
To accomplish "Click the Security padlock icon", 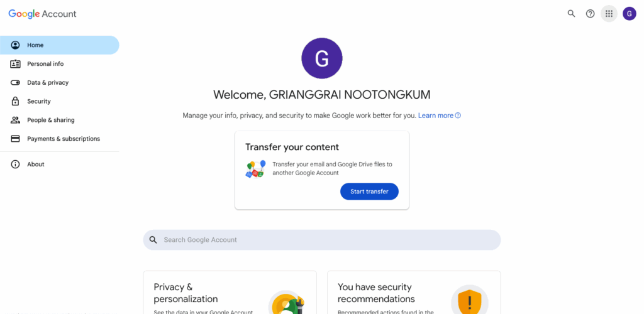I will pos(15,101).
